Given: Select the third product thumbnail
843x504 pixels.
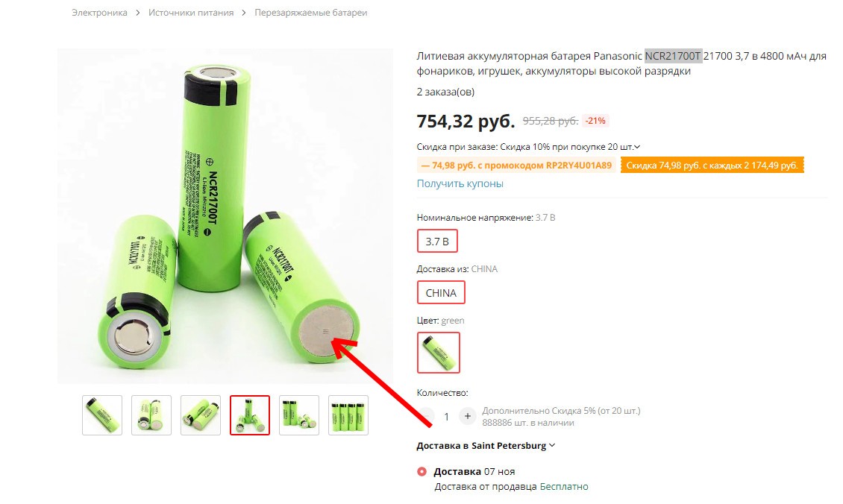Looking at the screenshot, I should [x=201, y=415].
